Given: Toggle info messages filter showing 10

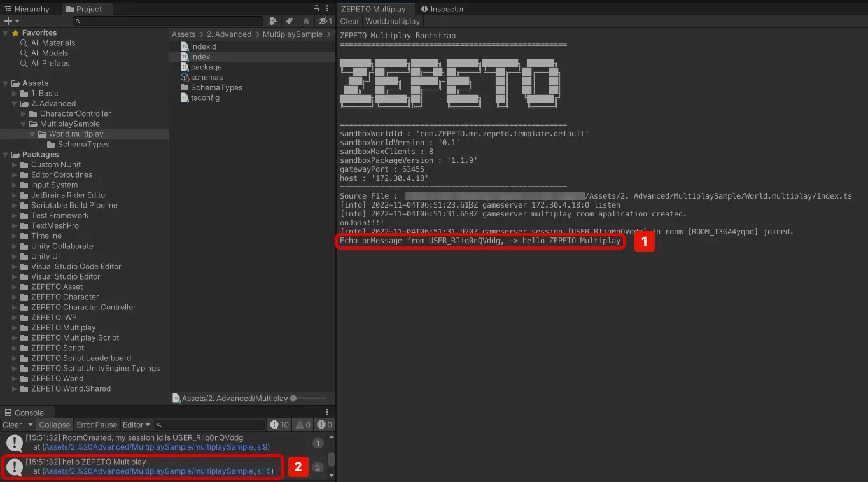Looking at the screenshot, I should 279,425.
